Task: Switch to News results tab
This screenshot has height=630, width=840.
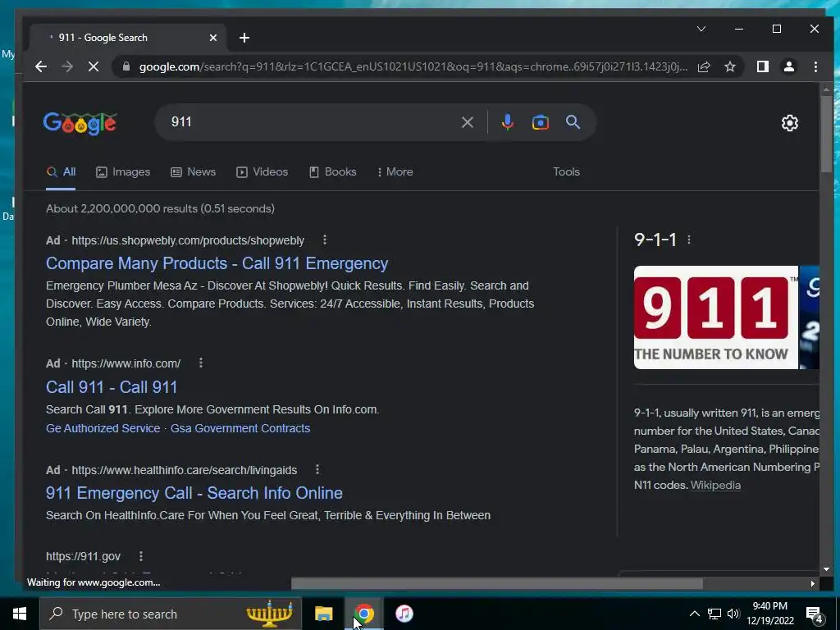Action: pyautogui.click(x=194, y=172)
